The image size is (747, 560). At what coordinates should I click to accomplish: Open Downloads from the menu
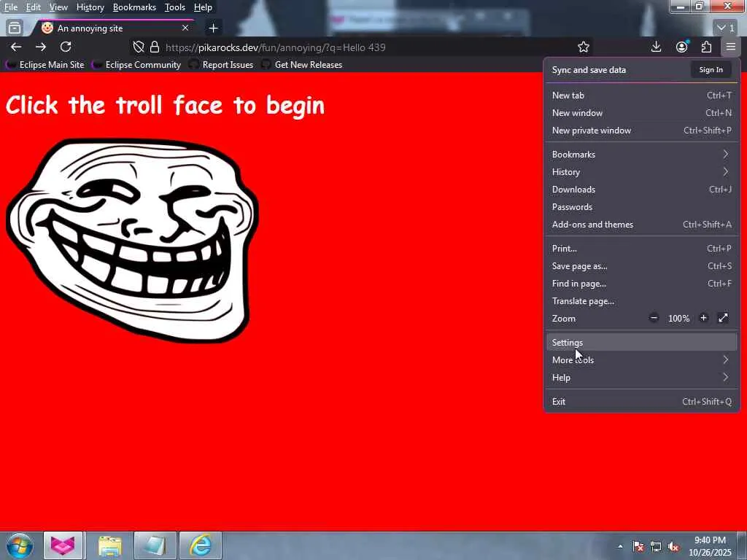(641, 190)
